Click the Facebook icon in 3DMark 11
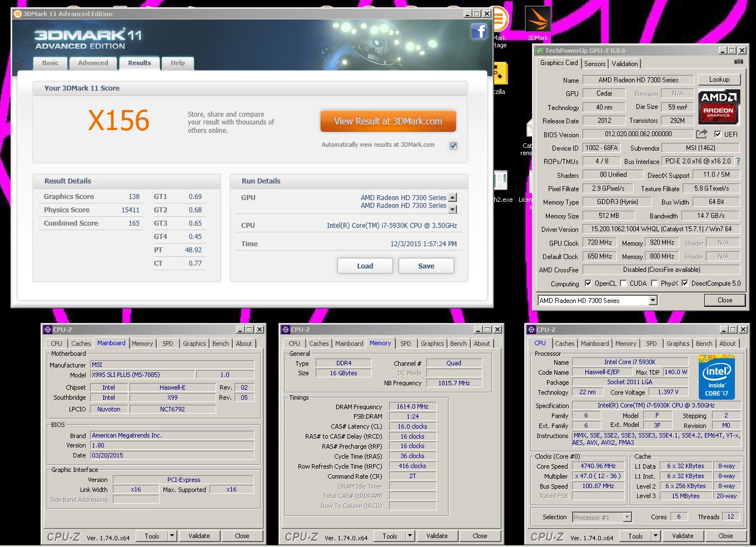This screenshot has height=547, width=756. click(x=479, y=31)
